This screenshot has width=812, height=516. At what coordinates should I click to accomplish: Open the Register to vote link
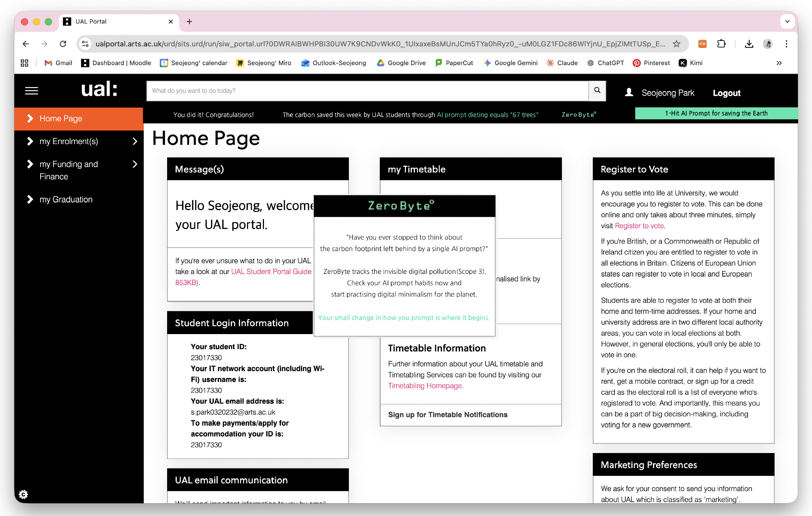639,226
